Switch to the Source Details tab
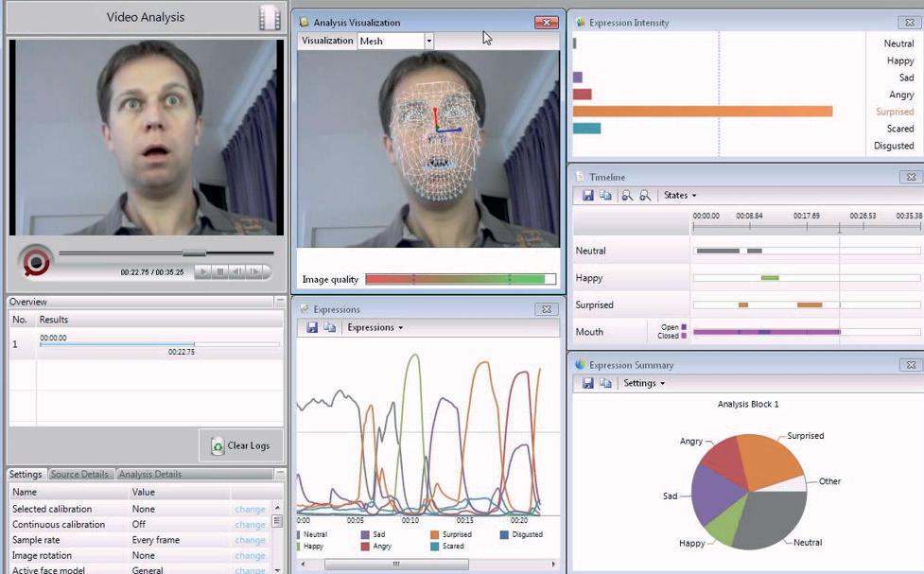 coord(79,474)
